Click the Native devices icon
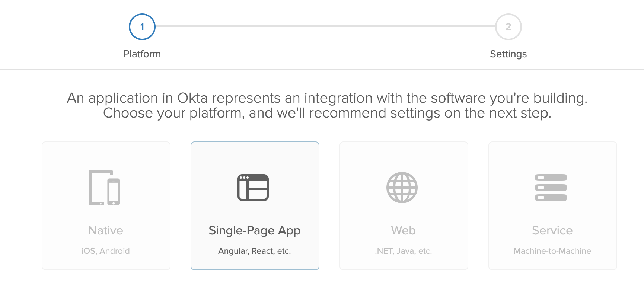Image resolution: width=644 pixels, height=294 pixels. coord(104,188)
